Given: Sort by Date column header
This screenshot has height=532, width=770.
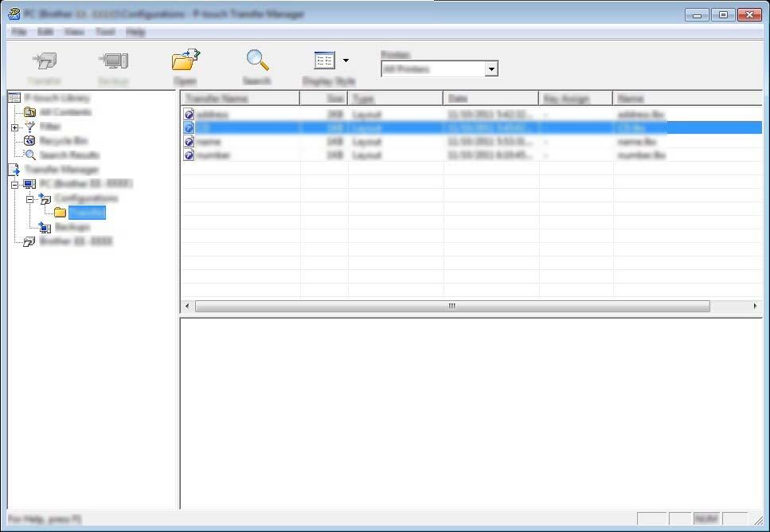Looking at the screenshot, I should tap(491, 99).
